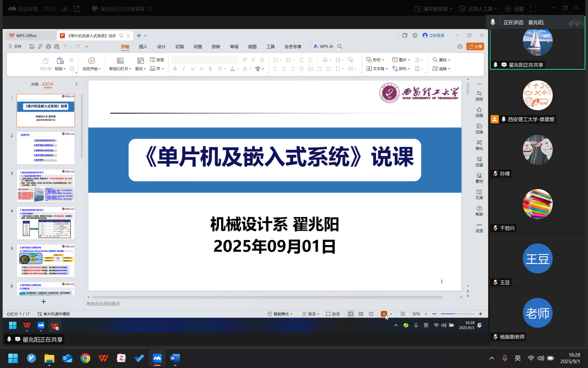
Task: Click the 分享 share button
Action: (475, 47)
